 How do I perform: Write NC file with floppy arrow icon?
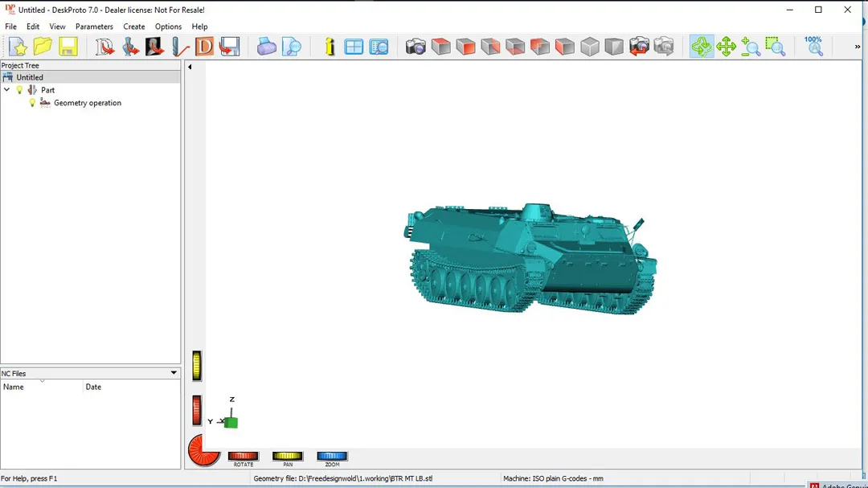(x=229, y=47)
